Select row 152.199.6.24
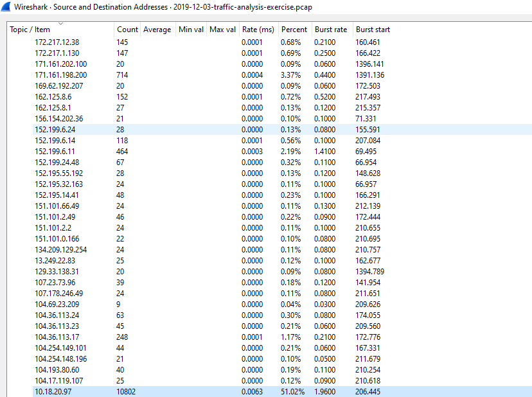Image resolution: width=532 pixels, height=397 pixels. [282, 129]
